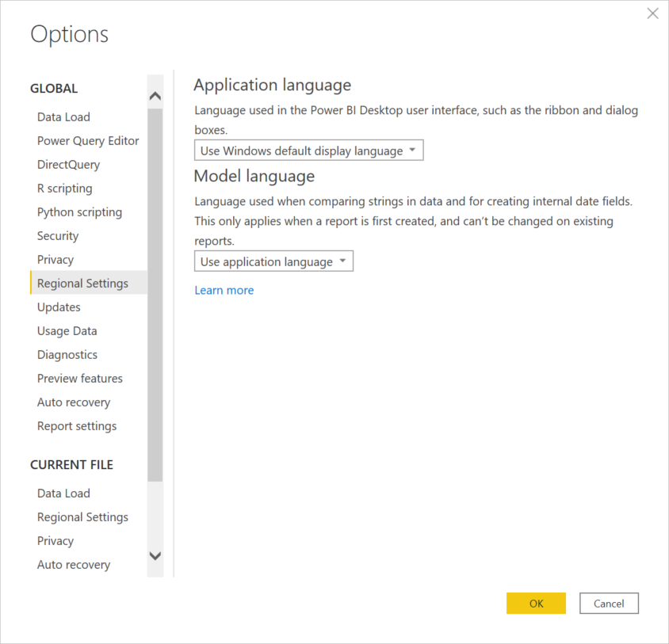Select Regional Settings under CURRENT FILE
The image size is (669, 644).
(82, 516)
